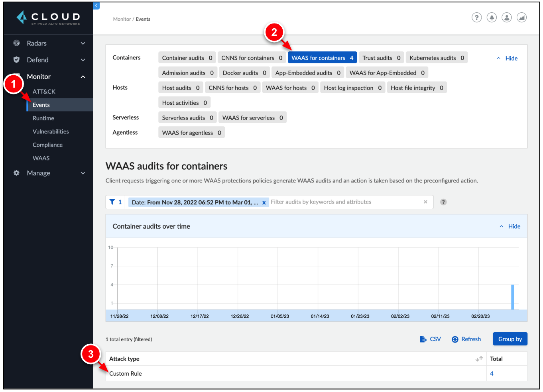Hide the Container audits over time chart
Viewport: 543px width, 392px height.
pyautogui.click(x=510, y=226)
